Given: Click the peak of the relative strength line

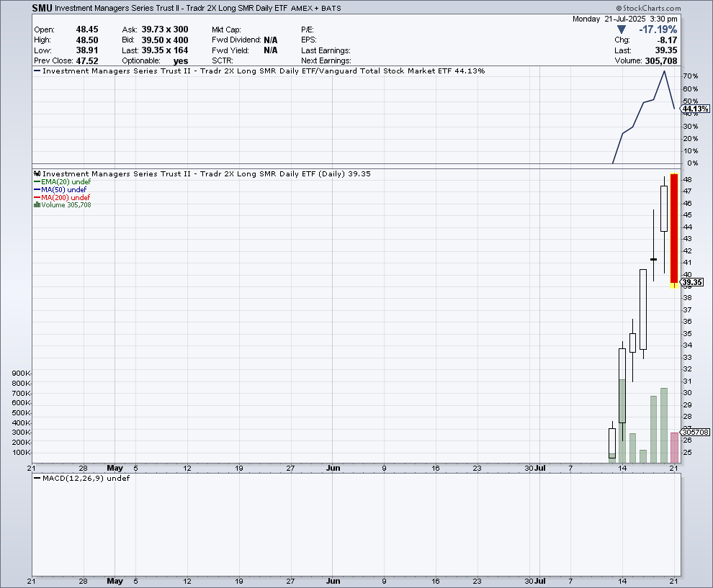Looking at the screenshot, I should tap(664, 71).
